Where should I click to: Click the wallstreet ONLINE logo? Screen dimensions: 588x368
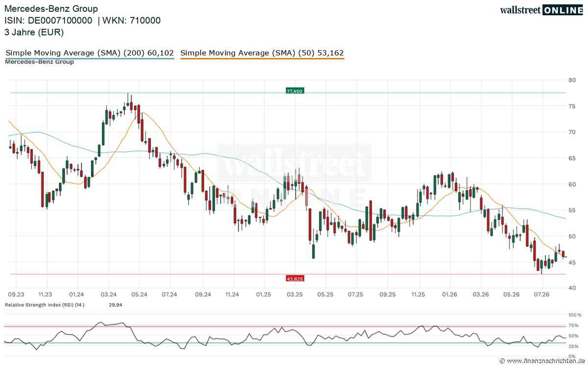tap(541, 10)
